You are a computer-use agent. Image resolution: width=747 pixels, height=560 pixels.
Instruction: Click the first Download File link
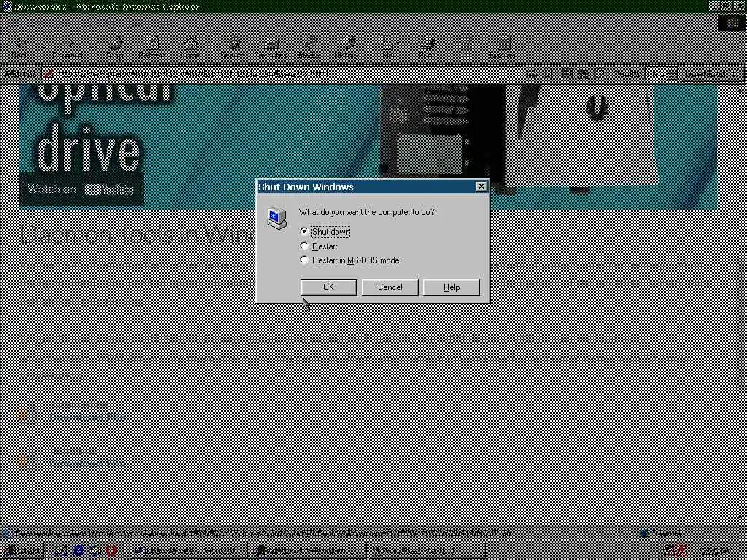pos(88,418)
